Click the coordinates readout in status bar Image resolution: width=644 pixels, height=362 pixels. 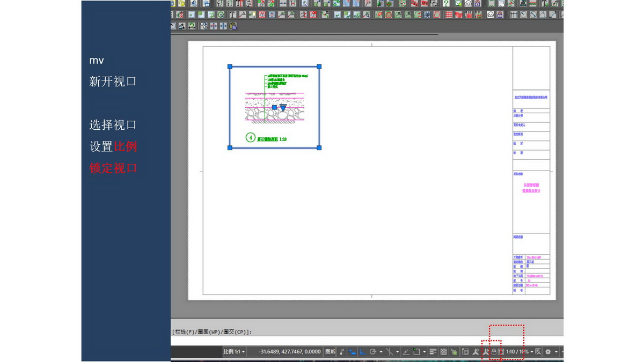[289, 352]
